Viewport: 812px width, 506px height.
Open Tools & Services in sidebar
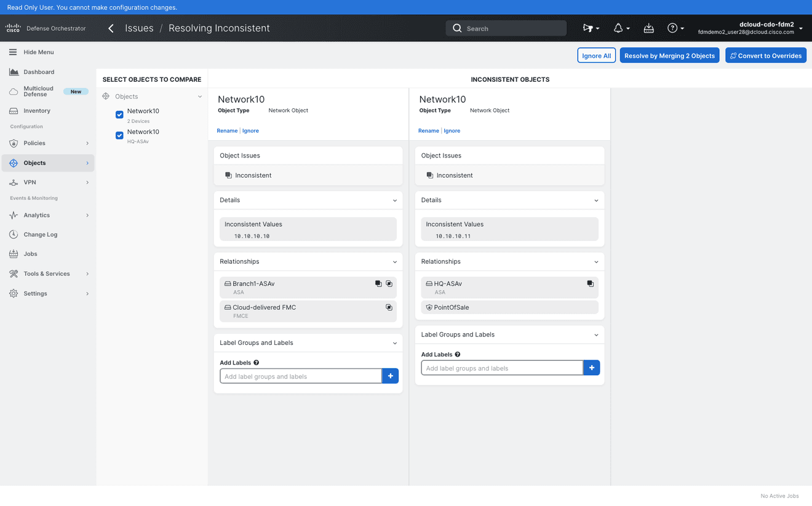tap(47, 274)
